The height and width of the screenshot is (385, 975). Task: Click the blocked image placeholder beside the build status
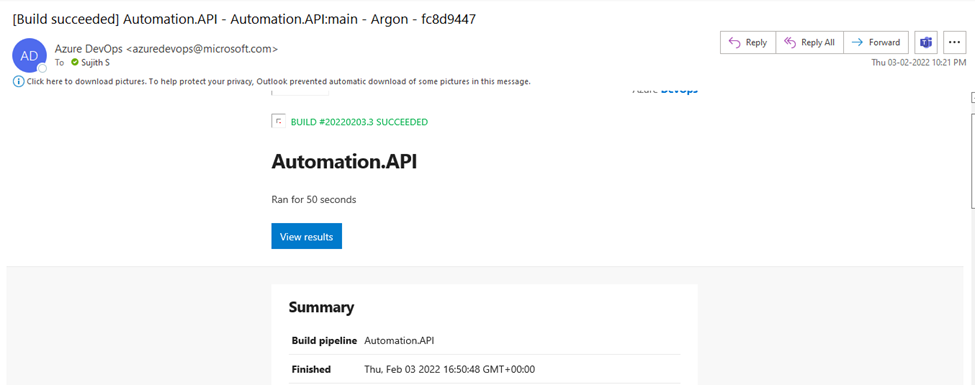[278, 121]
